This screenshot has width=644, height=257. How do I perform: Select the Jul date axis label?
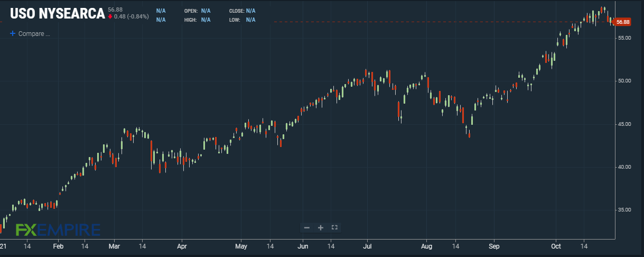click(368, 246)
